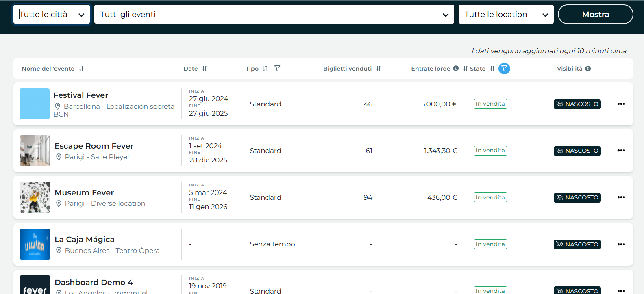Open the Tutte le location dropdown
The width and height of the screenshot is (644, 294).
click(506, 14)
